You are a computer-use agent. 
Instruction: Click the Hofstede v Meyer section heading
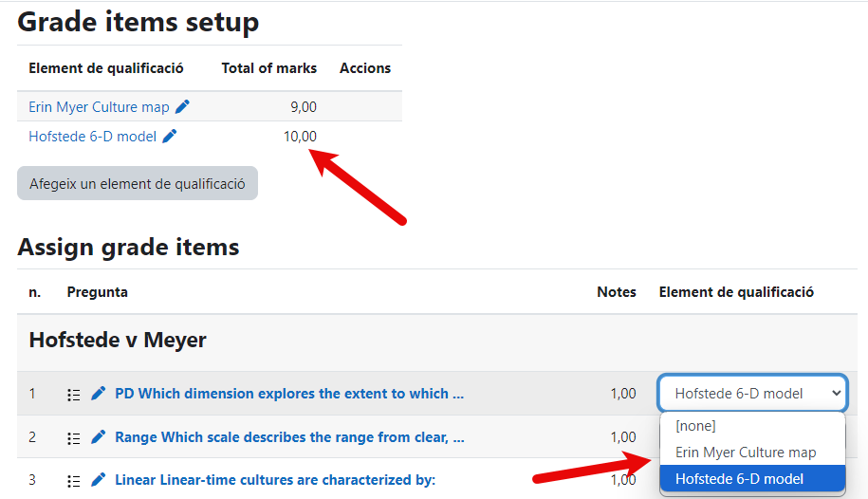point(118,340)
